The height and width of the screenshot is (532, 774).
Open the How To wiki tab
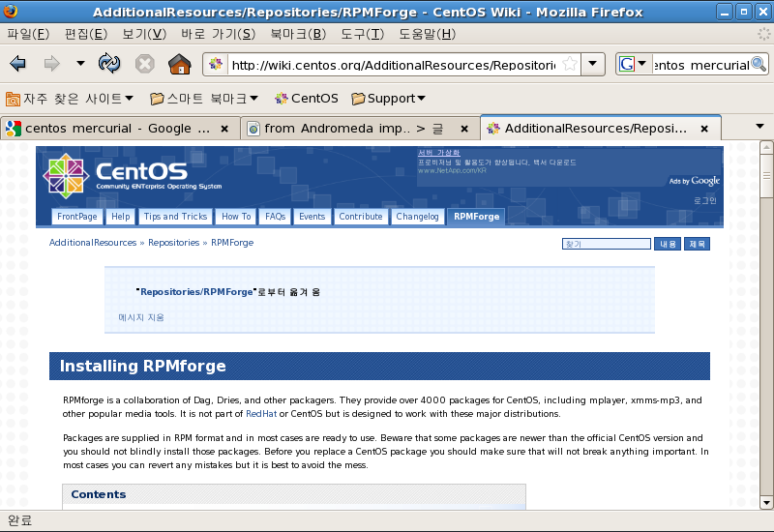click(236, 217)
